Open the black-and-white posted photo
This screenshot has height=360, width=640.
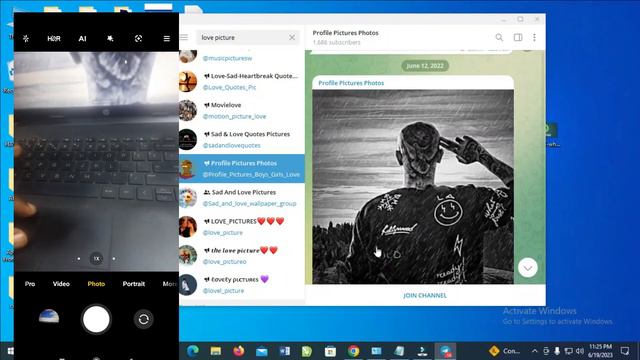tap(413, 187)
